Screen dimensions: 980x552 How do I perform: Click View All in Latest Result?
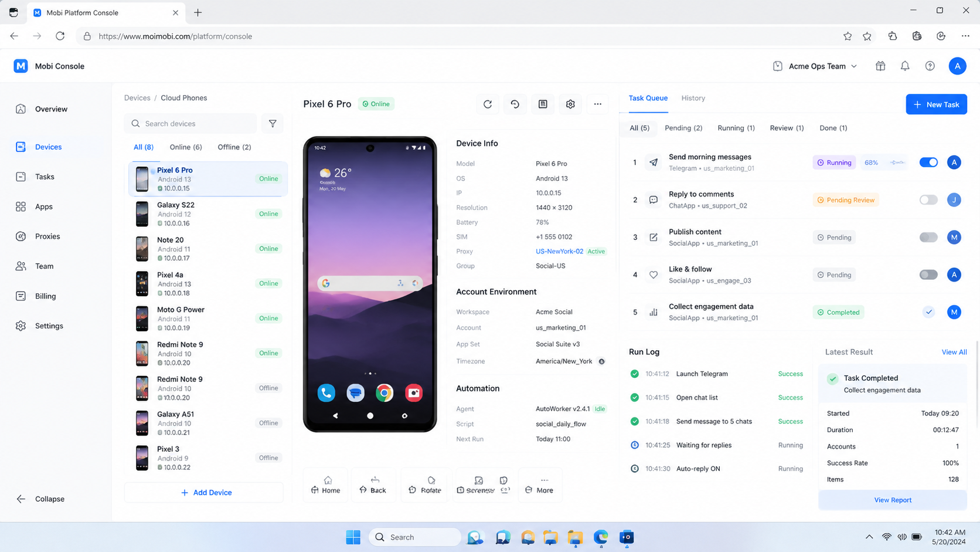(x=954, y=352)
